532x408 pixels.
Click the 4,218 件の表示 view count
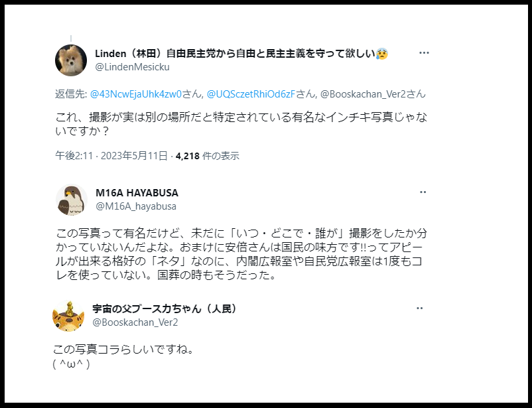point(208,156)
